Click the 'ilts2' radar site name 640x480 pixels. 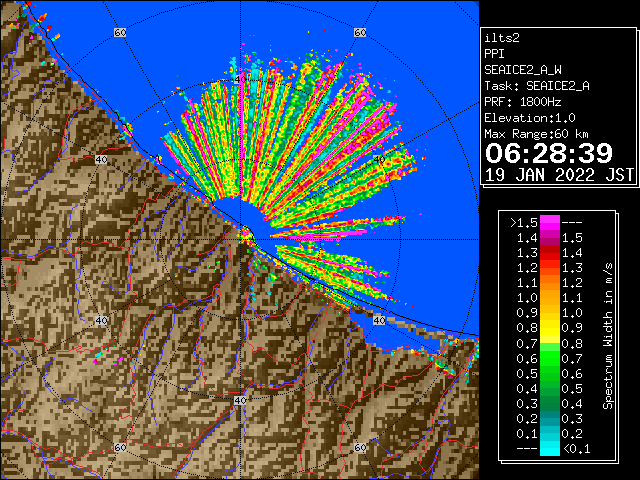pyautogui.click(x=502, y=38)
